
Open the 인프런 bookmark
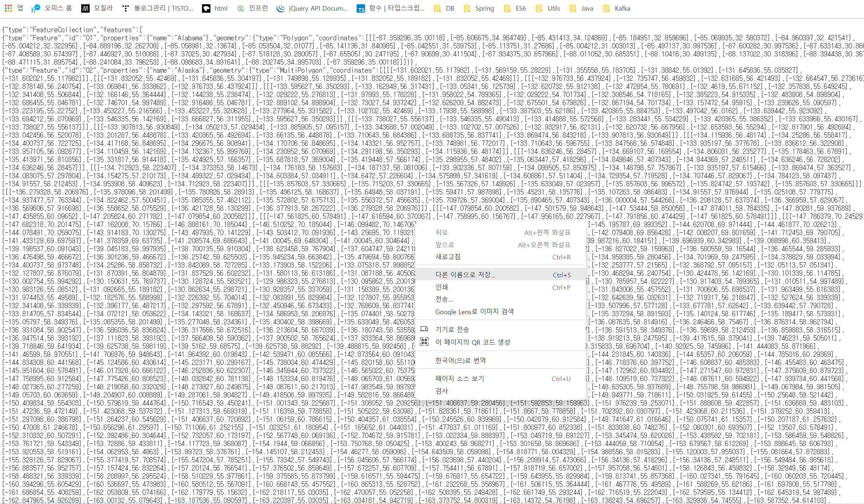[253, 8]
